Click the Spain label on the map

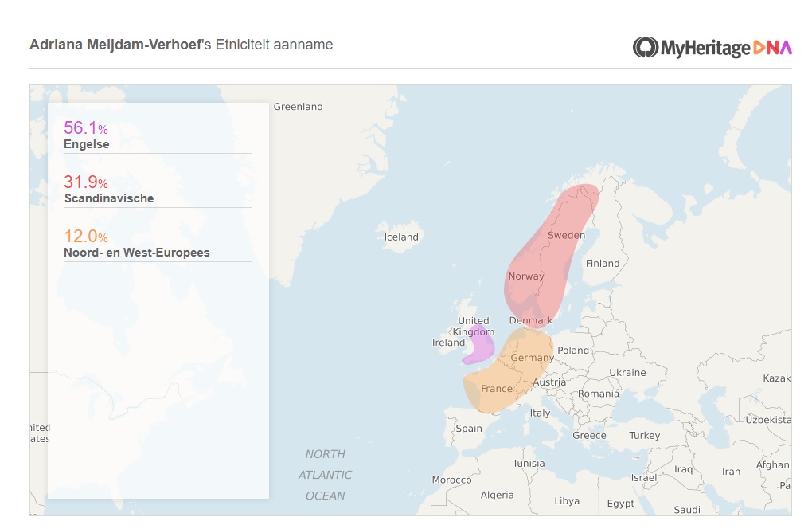click(x=469, y=429)
